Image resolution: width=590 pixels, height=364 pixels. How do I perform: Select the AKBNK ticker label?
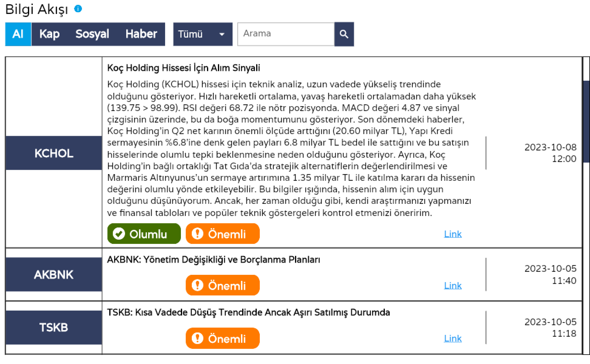click(x=54, y=275)
